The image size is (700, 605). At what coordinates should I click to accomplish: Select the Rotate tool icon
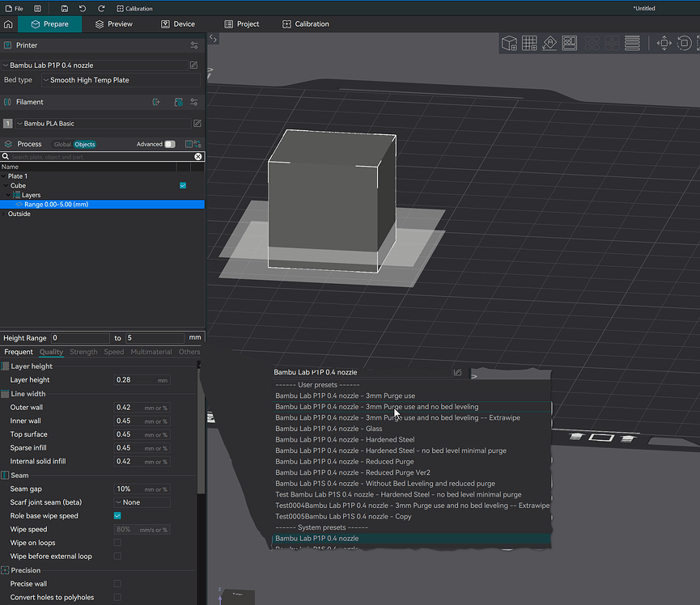tap(684, 44)
